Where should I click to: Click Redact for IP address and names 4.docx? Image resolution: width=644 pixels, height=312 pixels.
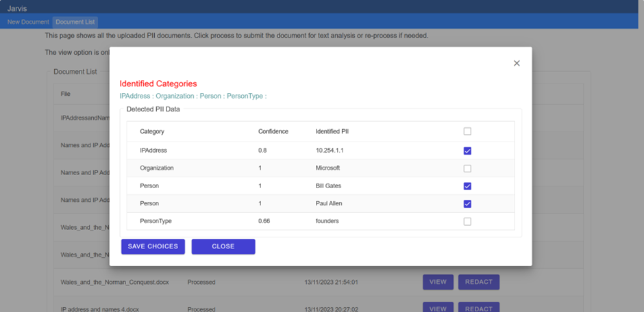[x=479, y=309]
